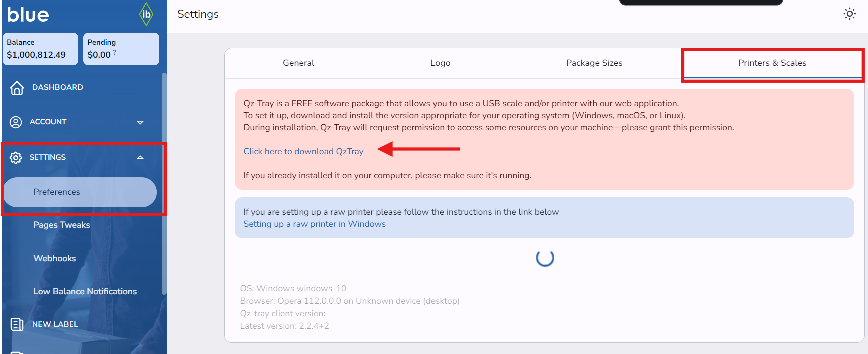The image size is (868, 354).
Task: Go to Pages Tweaks settings
Action: tap(62, 225)
